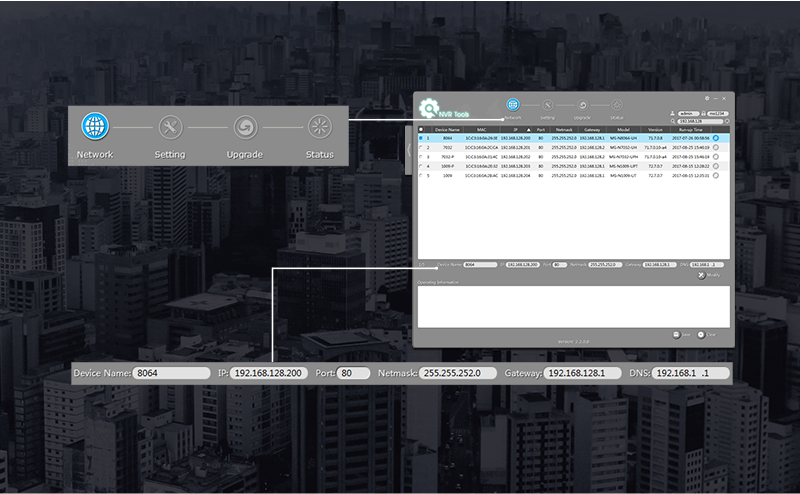Check the box for device 7032 row
Viewport: 800px width, 494px height.
421,147
